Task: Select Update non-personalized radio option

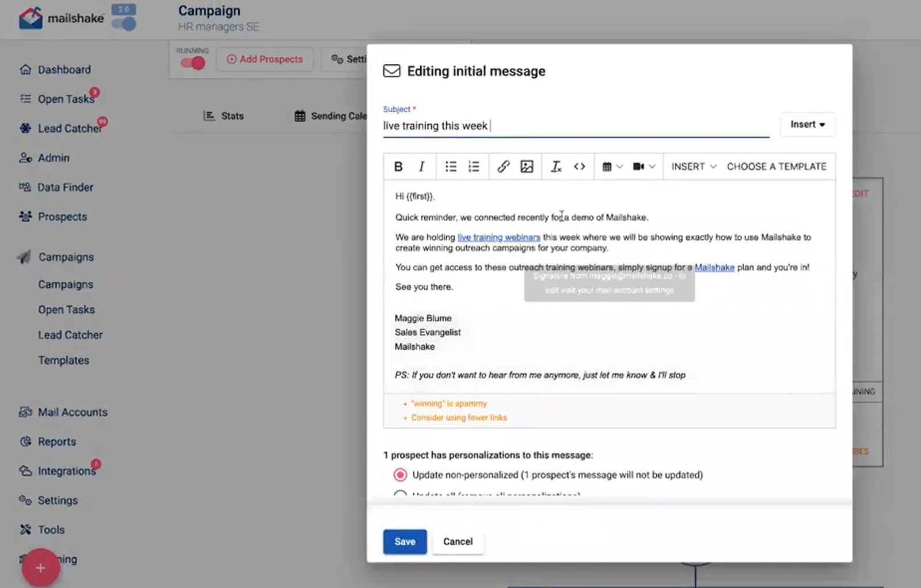Action: [400, 475]
